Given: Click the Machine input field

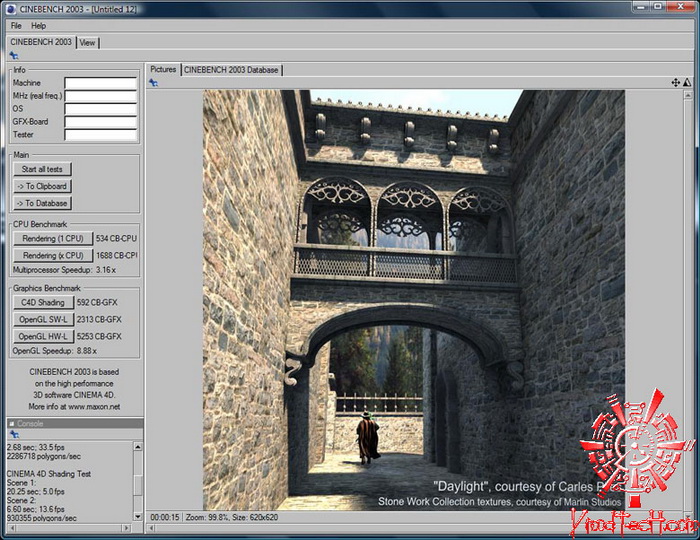Looking at the screenshot, I should pyautogui.click(x=100, y=83).
